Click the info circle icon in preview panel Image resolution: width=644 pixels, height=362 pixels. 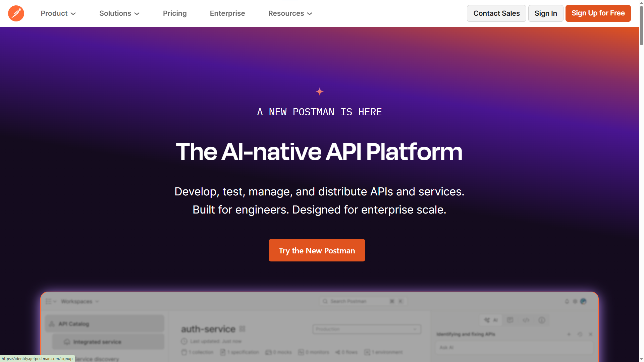click(x=542, y=320)
